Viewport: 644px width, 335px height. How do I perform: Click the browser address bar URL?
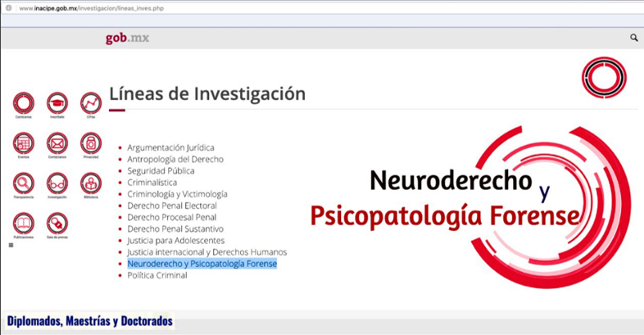click(92, 8)
